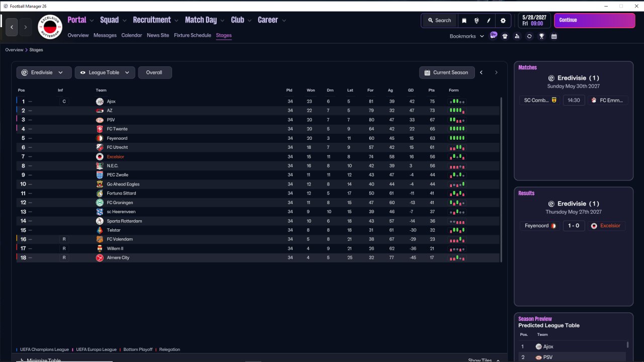
Task: Click the Willem II club crest
Action: point(100,248)
